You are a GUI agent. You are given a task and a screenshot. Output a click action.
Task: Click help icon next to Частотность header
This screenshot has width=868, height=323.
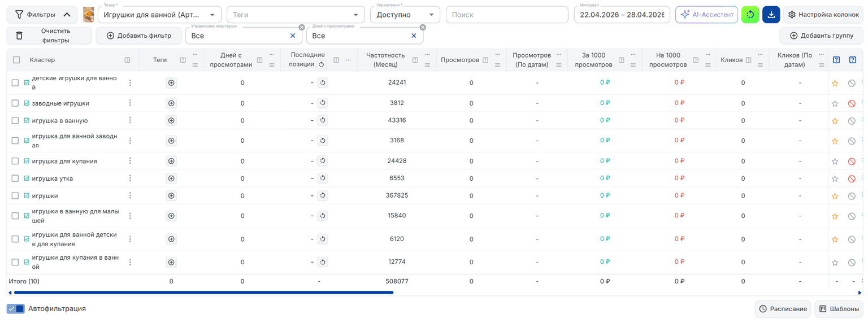click(x=415, y=60)
